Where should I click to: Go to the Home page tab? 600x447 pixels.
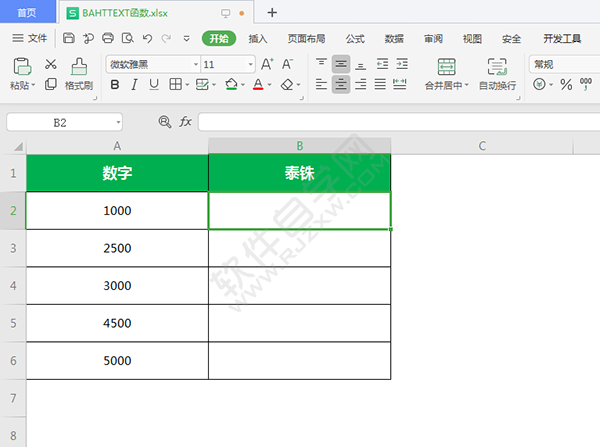tap(27, 12)
